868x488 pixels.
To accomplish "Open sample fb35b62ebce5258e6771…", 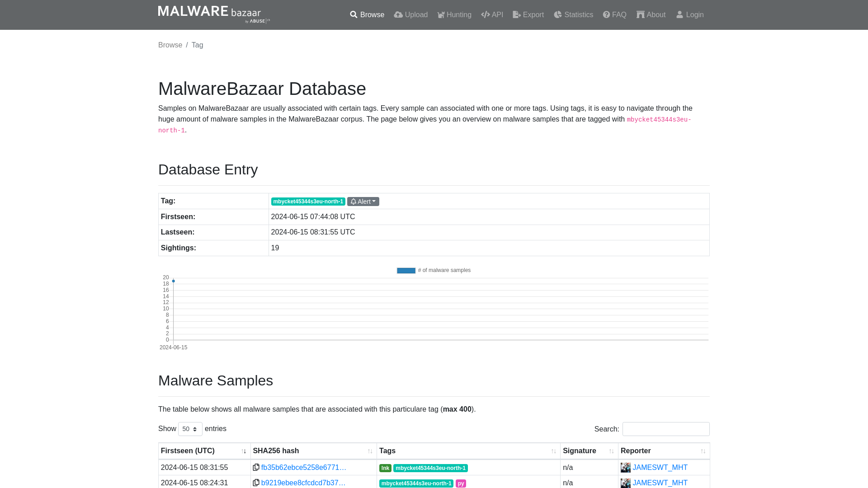I will click(x=304, y=468).
